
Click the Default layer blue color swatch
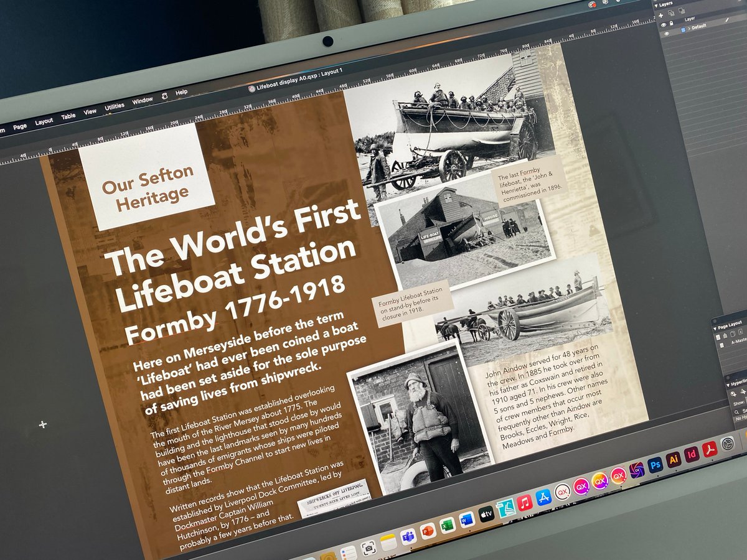684,30
